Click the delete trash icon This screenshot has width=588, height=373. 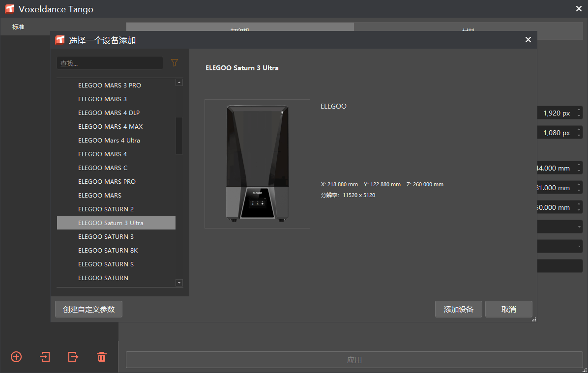102,356
